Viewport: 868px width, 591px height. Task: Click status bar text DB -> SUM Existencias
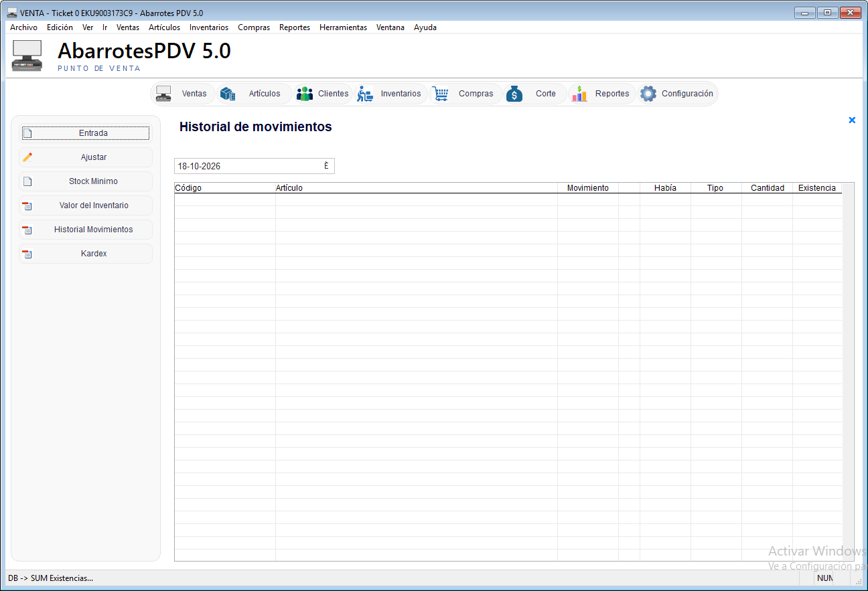click(50, 578)
